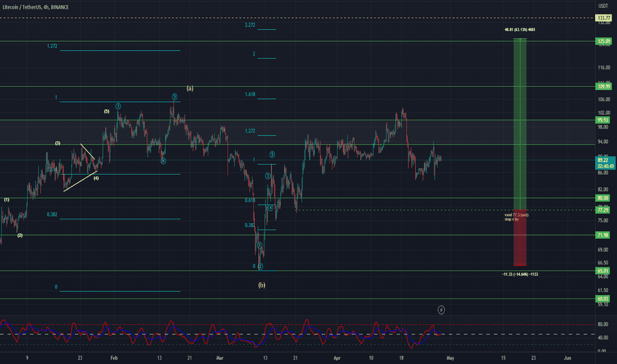617x364 pixels.
Task: Click the white wave label (2)
Action: click(20, 236)
